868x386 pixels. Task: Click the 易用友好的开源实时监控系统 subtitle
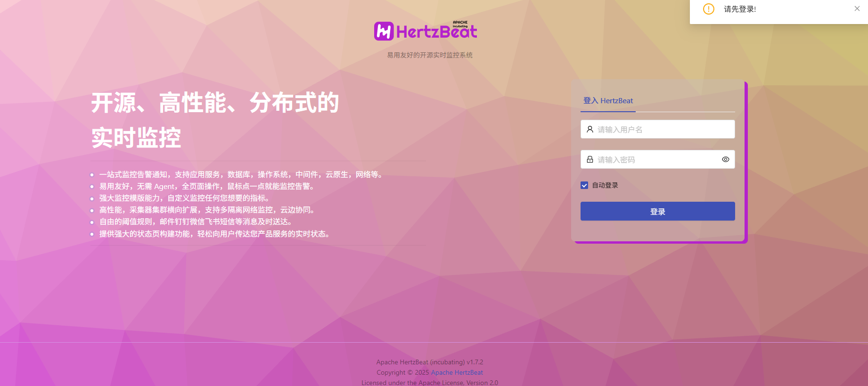[430, 55]
